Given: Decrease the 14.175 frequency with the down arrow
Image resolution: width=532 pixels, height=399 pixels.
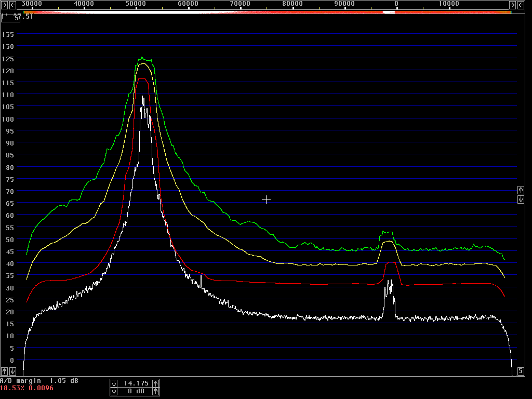Looking at the screenshot, I should [x=114, y=383].
